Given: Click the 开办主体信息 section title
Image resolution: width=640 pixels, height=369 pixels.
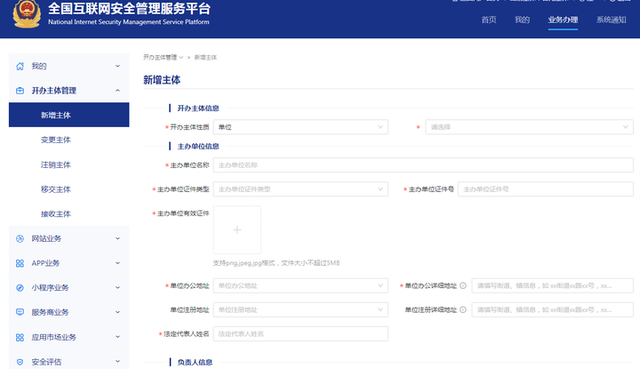Looking at the screenshot, I should tap(198, 108).
